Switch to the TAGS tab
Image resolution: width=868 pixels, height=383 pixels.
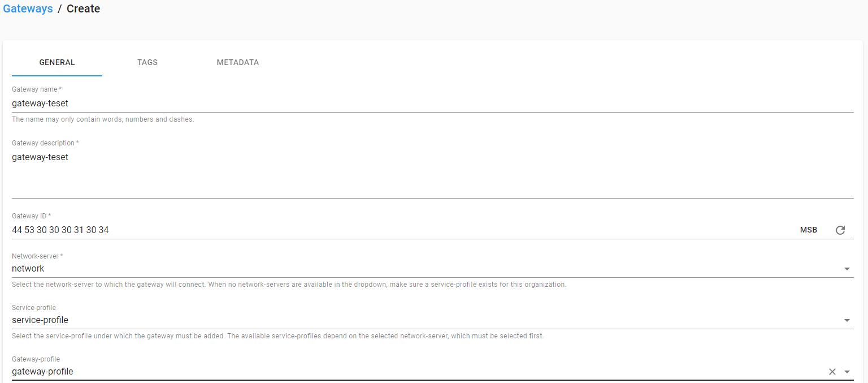147,62
